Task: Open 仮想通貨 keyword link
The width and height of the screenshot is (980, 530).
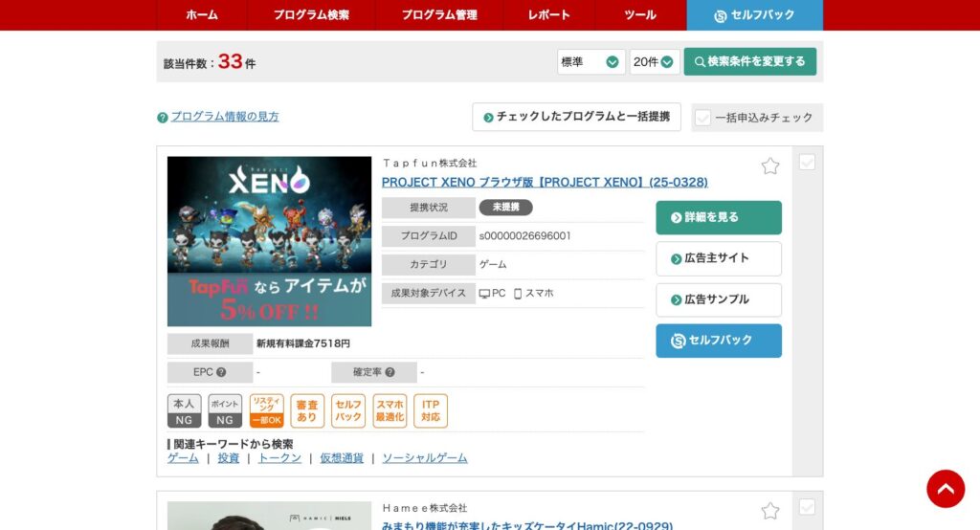Action: tap(342, 458)
